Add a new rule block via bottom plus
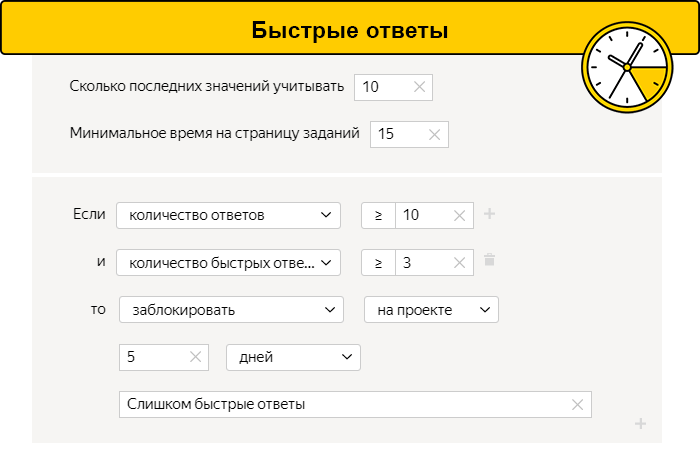 (x=640, y=424)
